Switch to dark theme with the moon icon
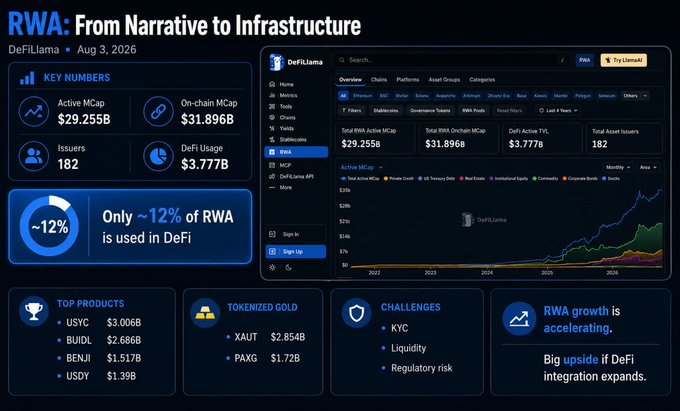680x411 pixels. (289, 267)
